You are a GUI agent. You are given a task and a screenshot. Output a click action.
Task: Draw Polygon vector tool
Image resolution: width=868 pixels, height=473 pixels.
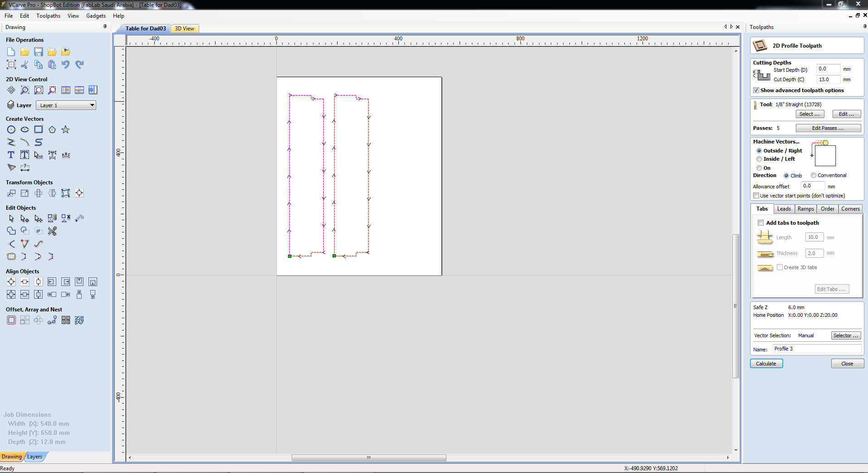coord(52,129)
